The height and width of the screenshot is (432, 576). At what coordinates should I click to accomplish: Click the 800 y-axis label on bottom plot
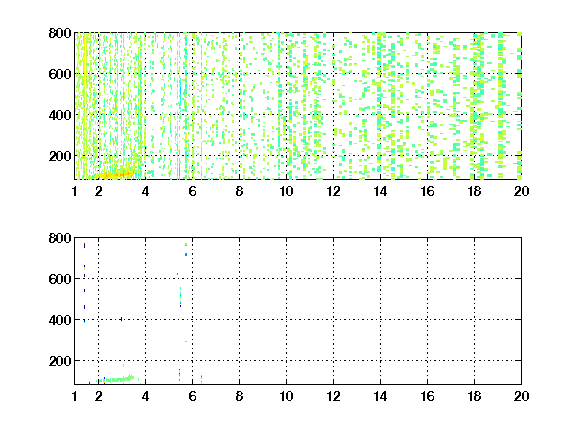coord(60,238)
